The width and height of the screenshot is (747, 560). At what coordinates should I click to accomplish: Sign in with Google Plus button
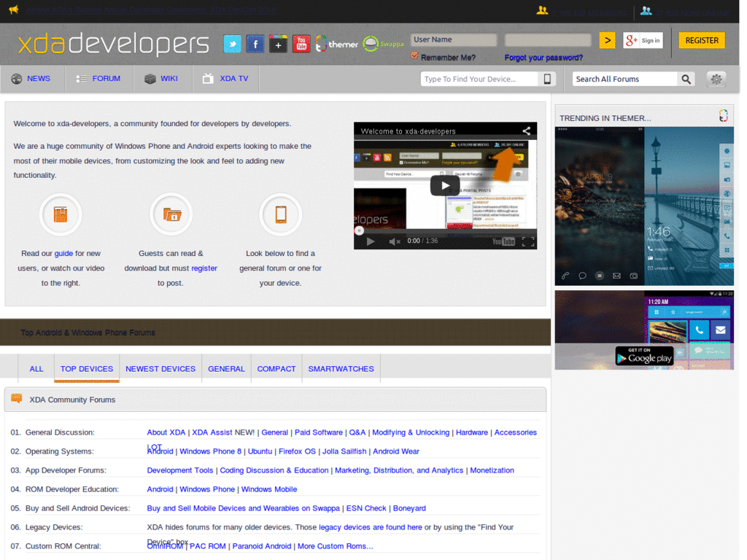643,41
